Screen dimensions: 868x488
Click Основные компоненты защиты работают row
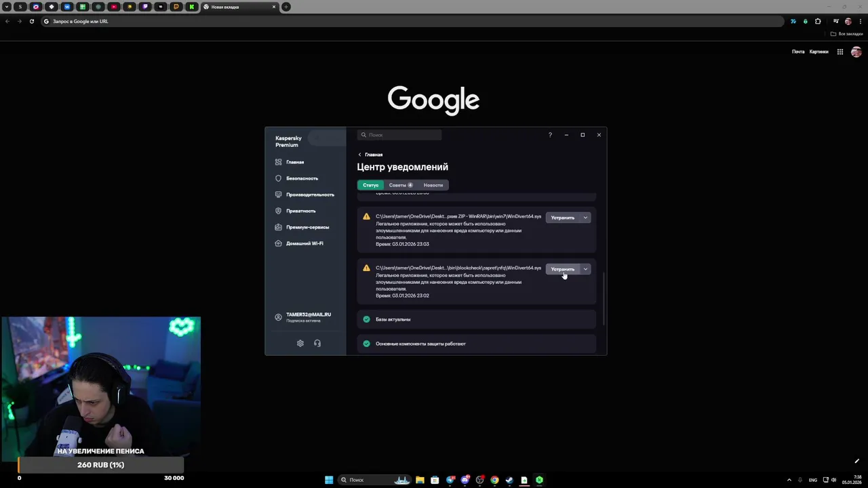[477, 344]
